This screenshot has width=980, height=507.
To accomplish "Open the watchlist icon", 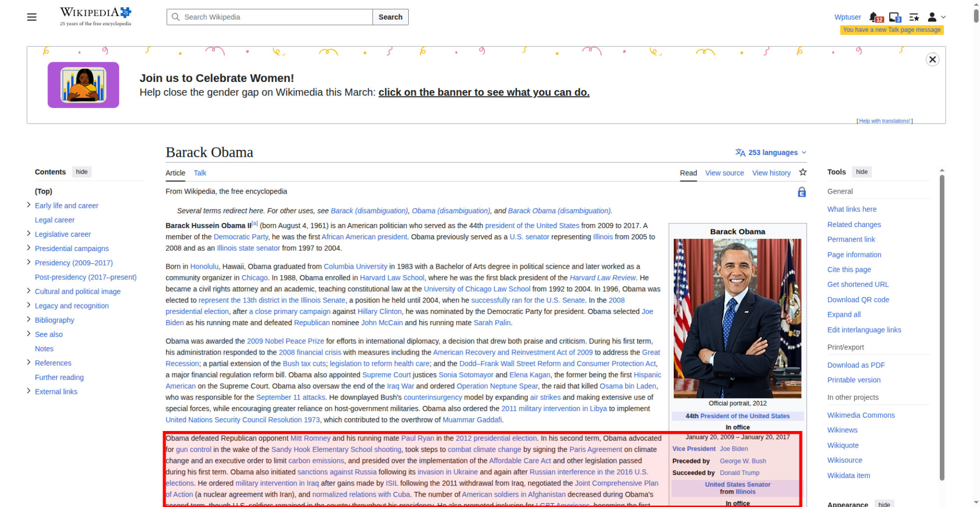I will 914,17.
